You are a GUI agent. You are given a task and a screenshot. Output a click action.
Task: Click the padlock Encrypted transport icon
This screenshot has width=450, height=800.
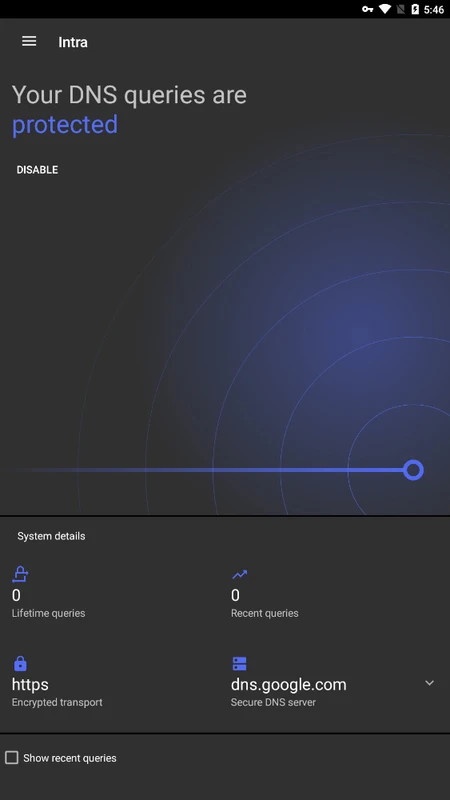pyautogui.click(x=20, y=664)
